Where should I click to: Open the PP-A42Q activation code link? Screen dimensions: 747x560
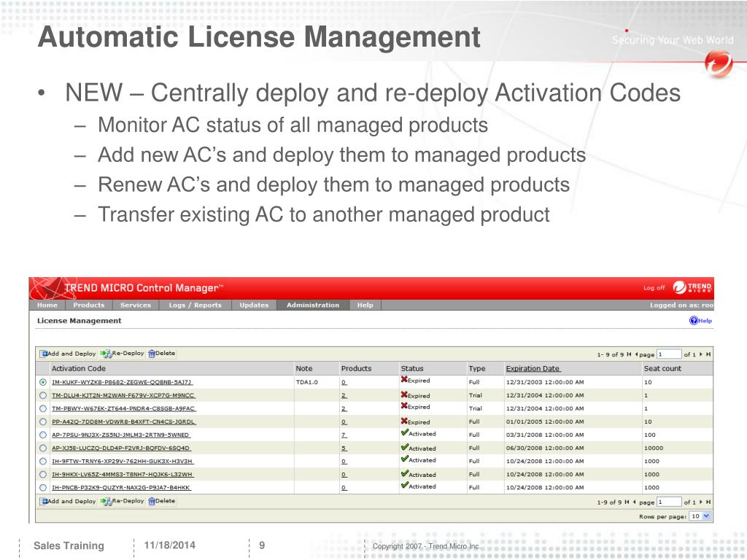124,422
